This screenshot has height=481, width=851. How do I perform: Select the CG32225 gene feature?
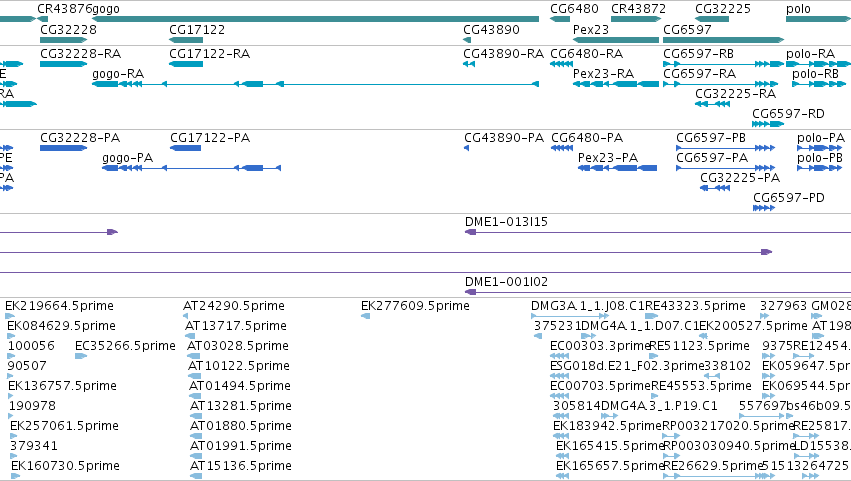click(x=712, y=19)
